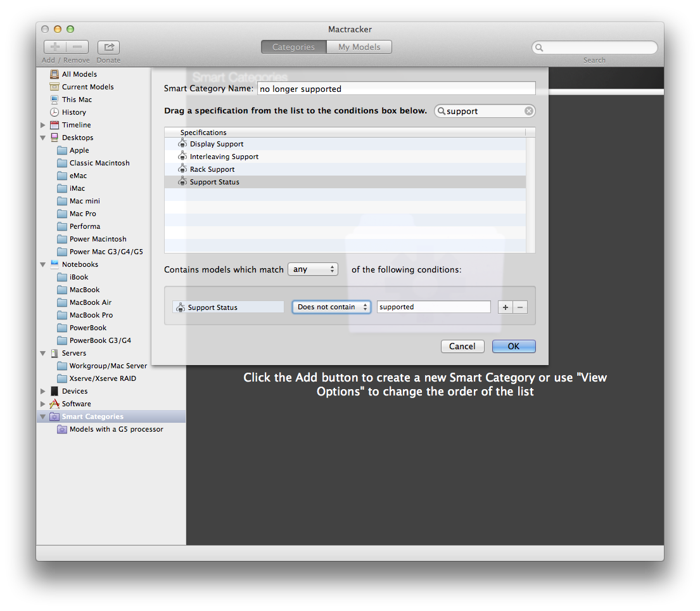Screen dimensions: 700x611
Task: Click the Support Status condition token
Action: click(228, 307)
